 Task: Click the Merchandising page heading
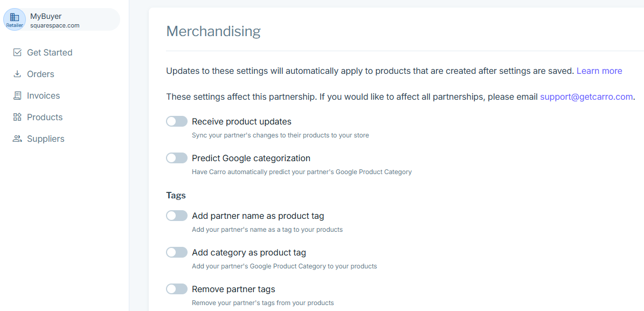click(x=213, y=31)
